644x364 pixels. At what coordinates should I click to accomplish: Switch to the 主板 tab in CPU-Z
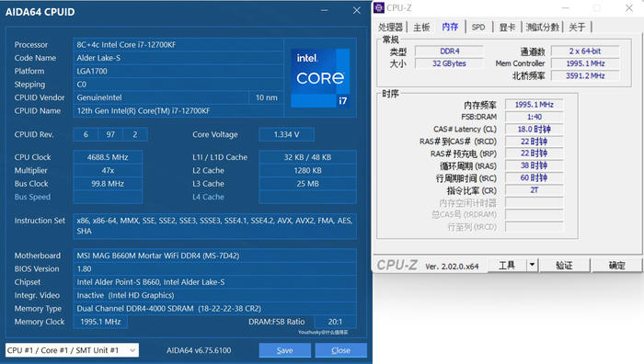pos(421,27)
